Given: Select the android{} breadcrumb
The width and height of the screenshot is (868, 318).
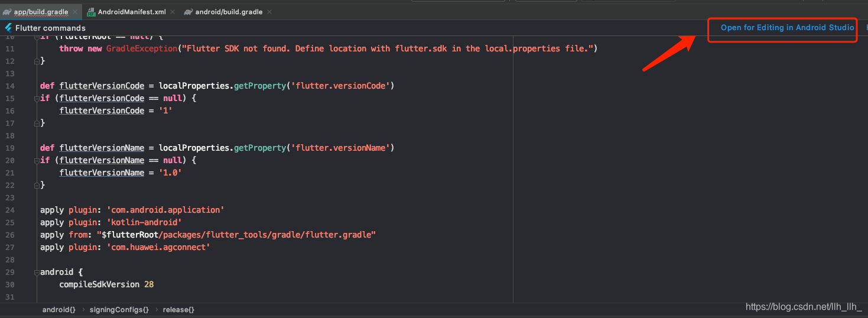Looking at the screenshot, I should click(x=58, y=310).
